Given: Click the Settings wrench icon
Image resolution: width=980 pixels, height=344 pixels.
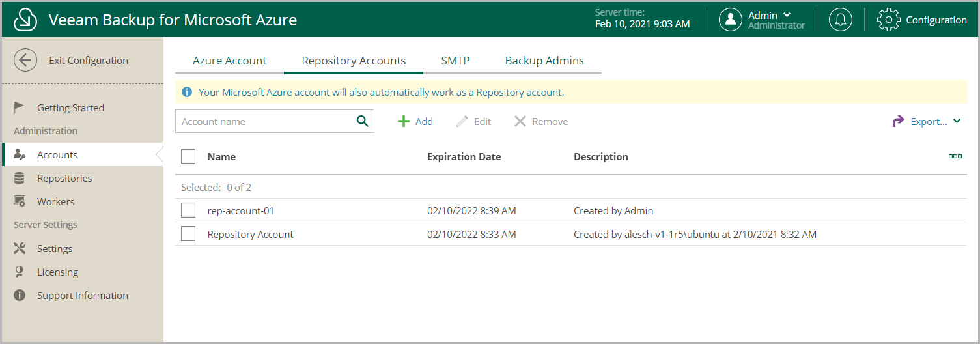Looking at the screenshot, I should click(20, 248).
